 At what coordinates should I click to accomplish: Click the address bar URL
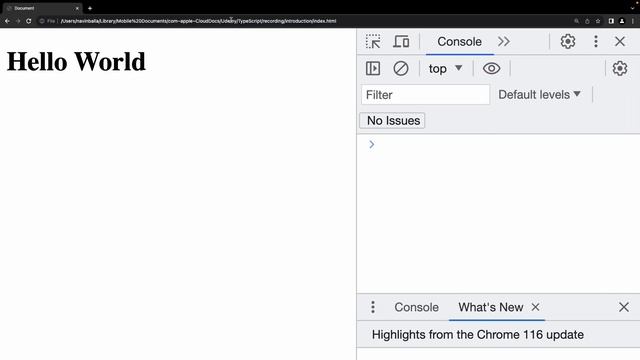(x=198, y=21)
